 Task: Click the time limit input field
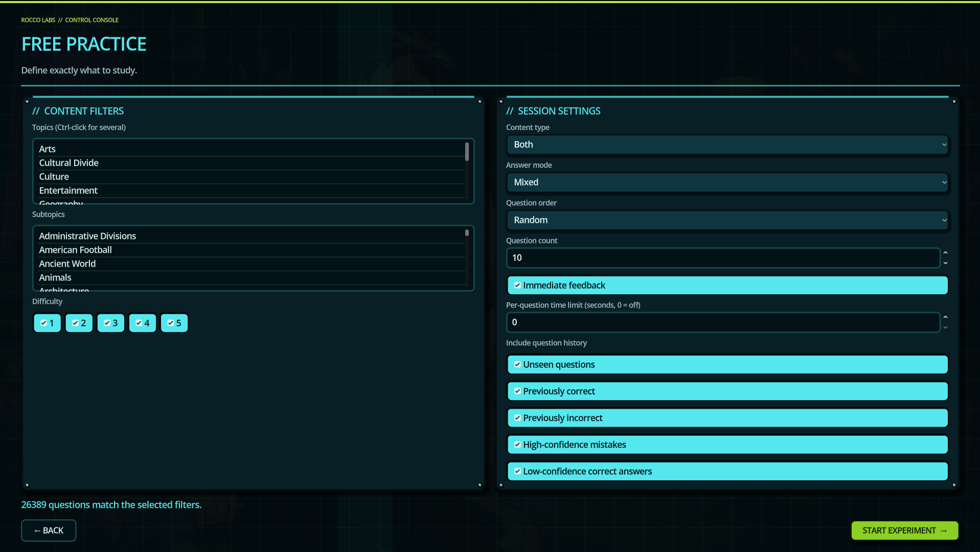[723, 322]
